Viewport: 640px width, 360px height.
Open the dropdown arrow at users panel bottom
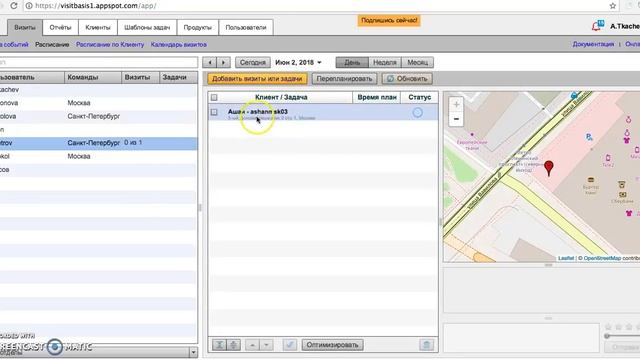(193, 352)
